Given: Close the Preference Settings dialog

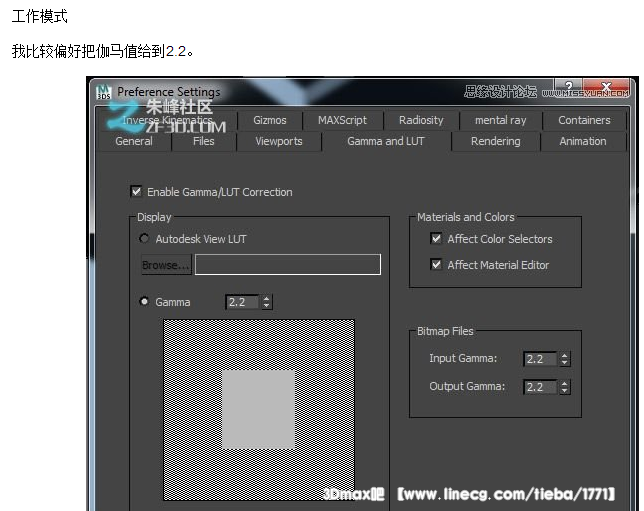Looking at the screenshot, I should [x=606, y=87].
